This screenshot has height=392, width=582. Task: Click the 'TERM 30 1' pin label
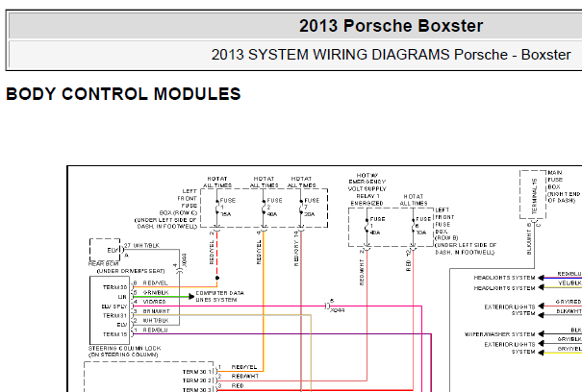[197, 371]
